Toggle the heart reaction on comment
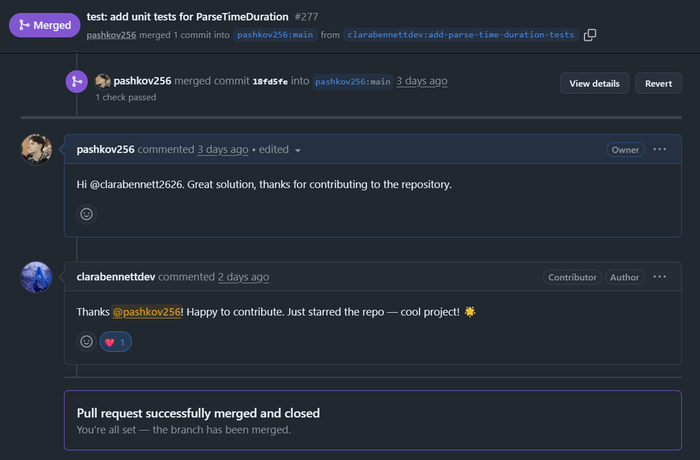This screenshot has width=700, height=460. [116, 342]
